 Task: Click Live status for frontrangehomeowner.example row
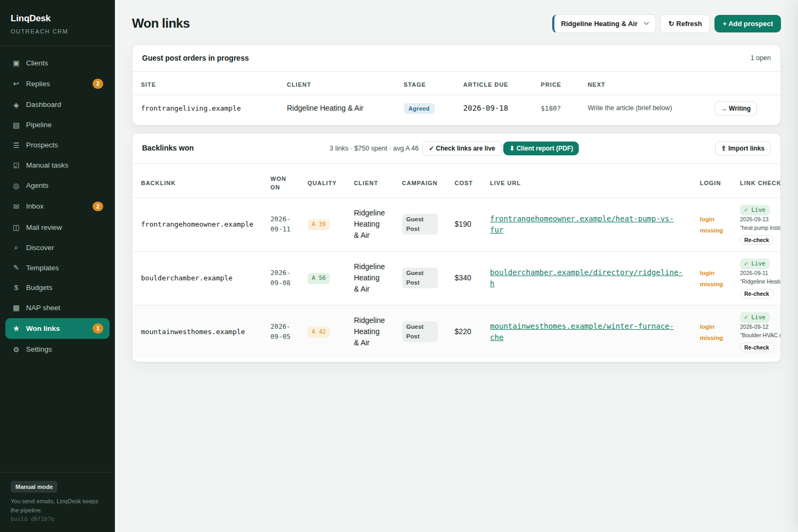754,210
